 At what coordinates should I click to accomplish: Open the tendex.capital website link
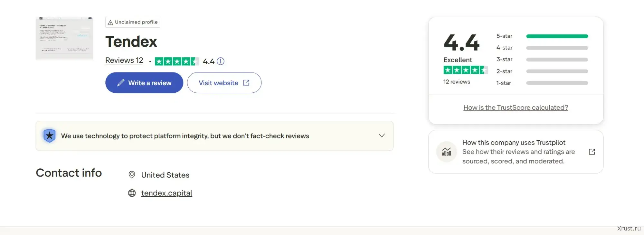(166, 193)
